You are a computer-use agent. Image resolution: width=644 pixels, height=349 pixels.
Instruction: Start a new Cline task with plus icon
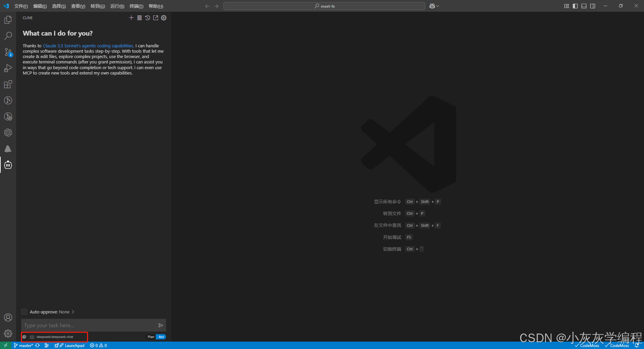[x=131, y=18]
